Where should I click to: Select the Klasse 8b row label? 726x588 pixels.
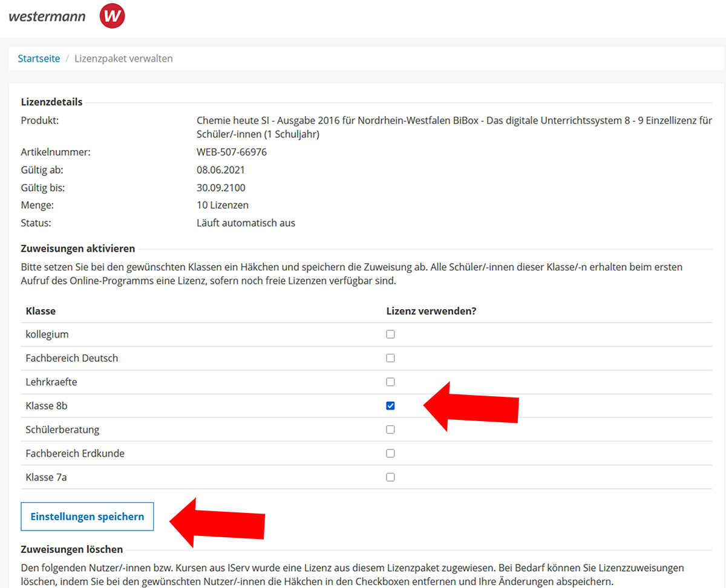[47, 406]
